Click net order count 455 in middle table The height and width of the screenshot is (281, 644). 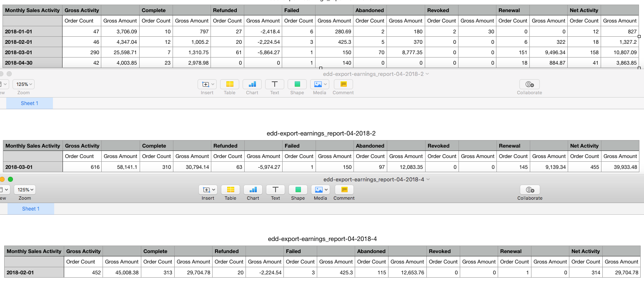(584, 167)
